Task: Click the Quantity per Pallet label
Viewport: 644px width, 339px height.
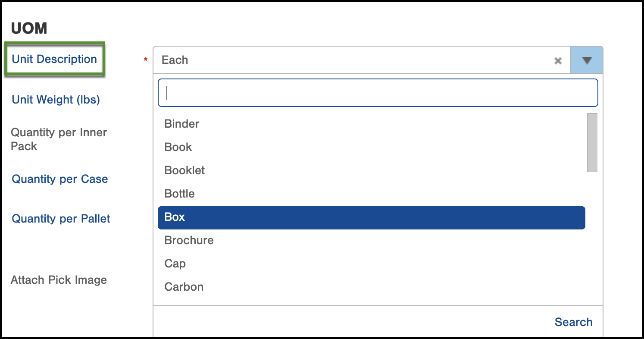Action: [x=61, y=219]
